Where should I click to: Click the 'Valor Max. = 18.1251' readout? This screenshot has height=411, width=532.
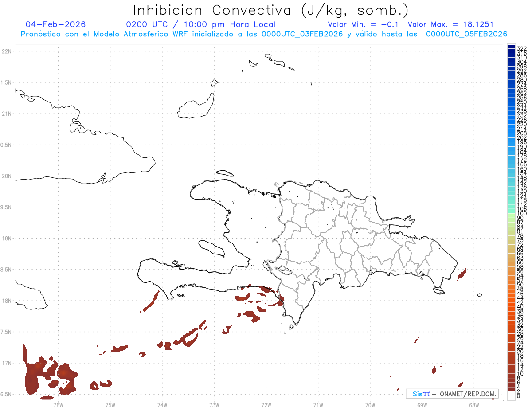(450, 24)
